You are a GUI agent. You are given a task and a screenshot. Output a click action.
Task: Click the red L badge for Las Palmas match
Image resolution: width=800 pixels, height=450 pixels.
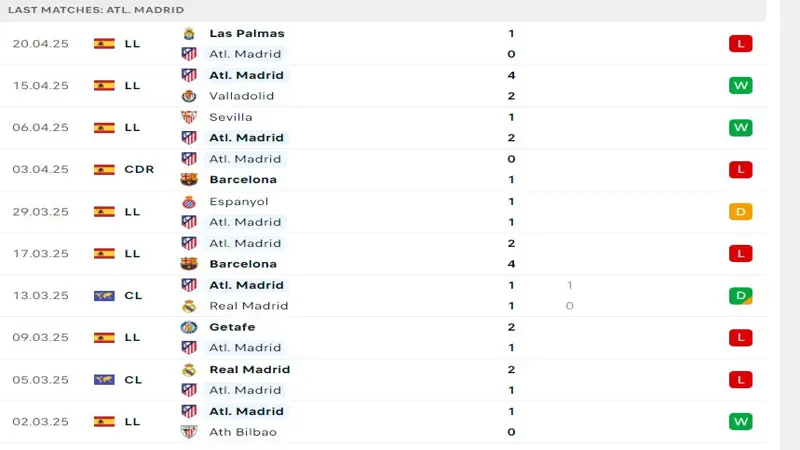pyautogui.click(x=740, y=44)
